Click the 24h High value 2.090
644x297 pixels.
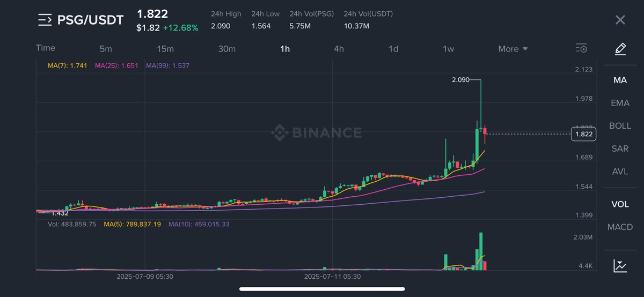click(x=221, y=26)
